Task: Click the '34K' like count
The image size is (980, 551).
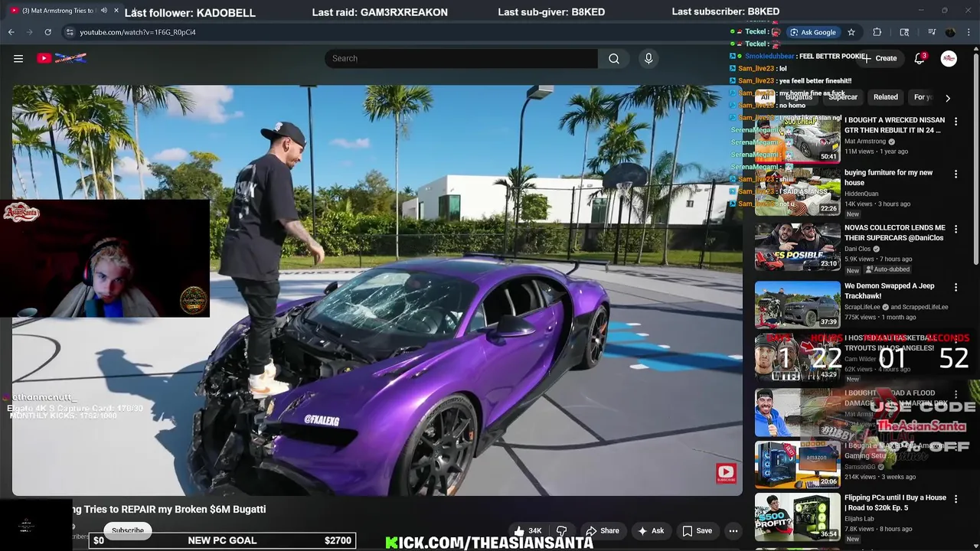Action: (535, 530)
